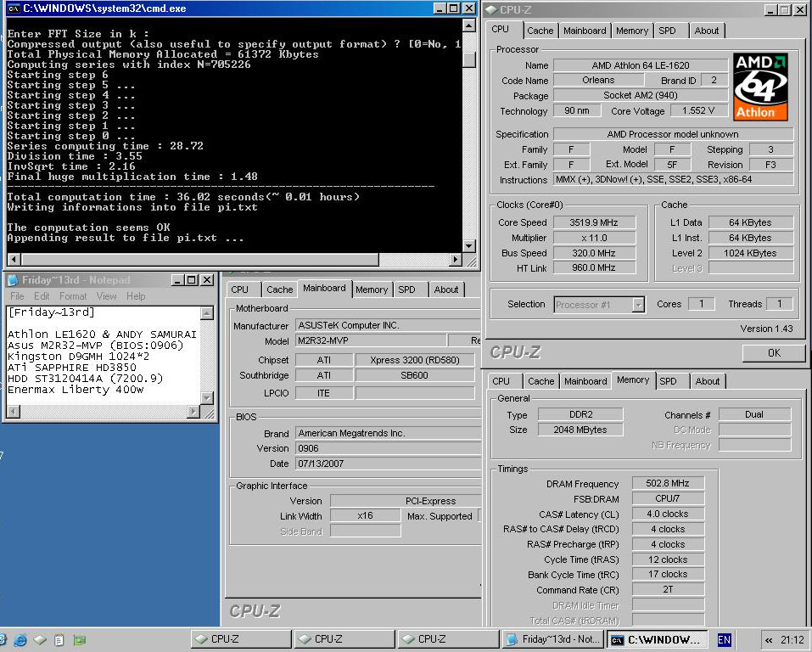Click the cmd horizontal scroll-right arrow
The height and width of the screenshot is (652, 812).
click(x=455, y=259)
